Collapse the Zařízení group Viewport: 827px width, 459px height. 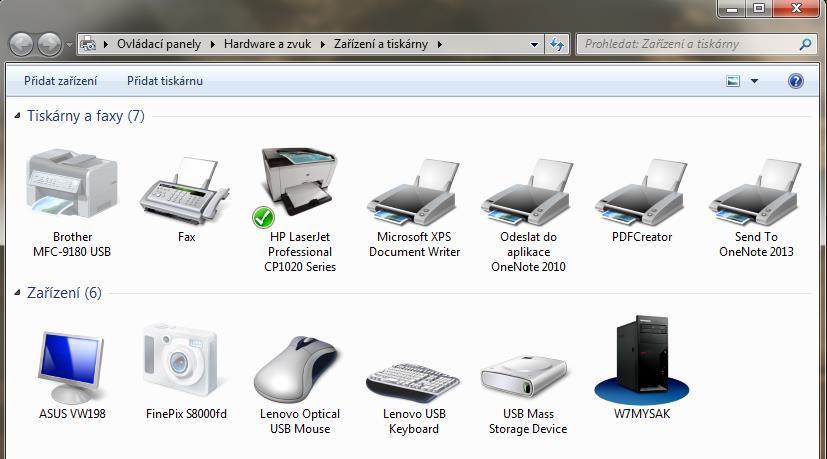pos(17,292)
